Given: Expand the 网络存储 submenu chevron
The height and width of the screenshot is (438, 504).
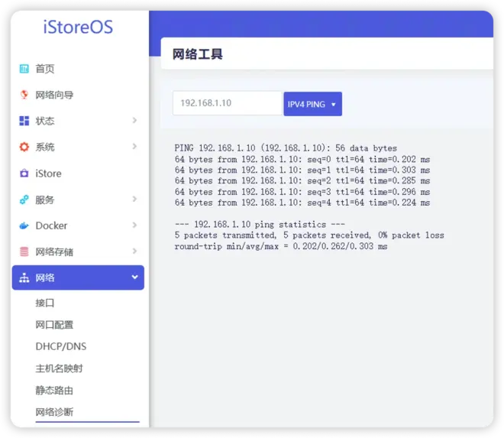Looking at the screenshot, I should (134, 251).
